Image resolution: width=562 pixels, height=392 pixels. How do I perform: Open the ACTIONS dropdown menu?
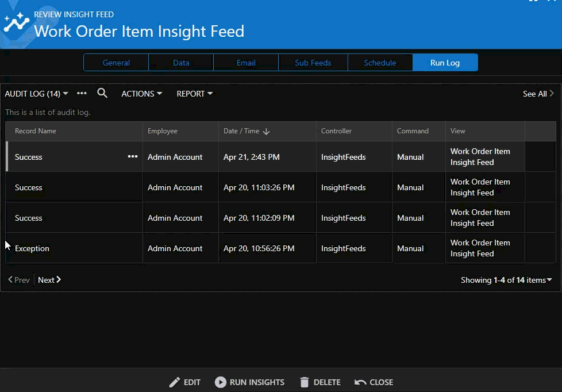141,94
